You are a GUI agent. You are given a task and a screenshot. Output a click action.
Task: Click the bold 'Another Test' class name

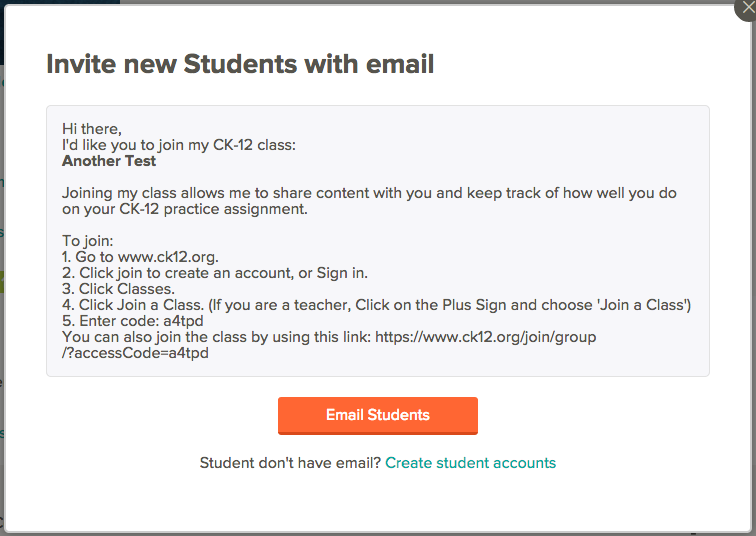pyautogui.click(x=109, y=161)
